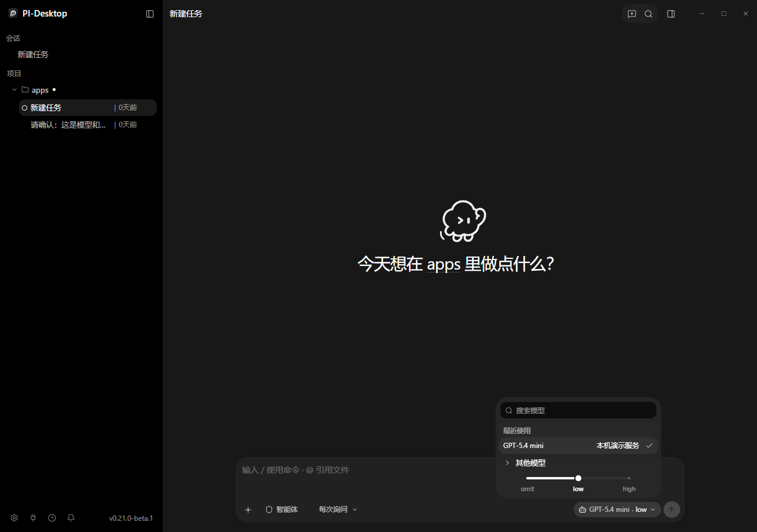
Task: Create a new chat via top-right icon
Action: (632, 14)
